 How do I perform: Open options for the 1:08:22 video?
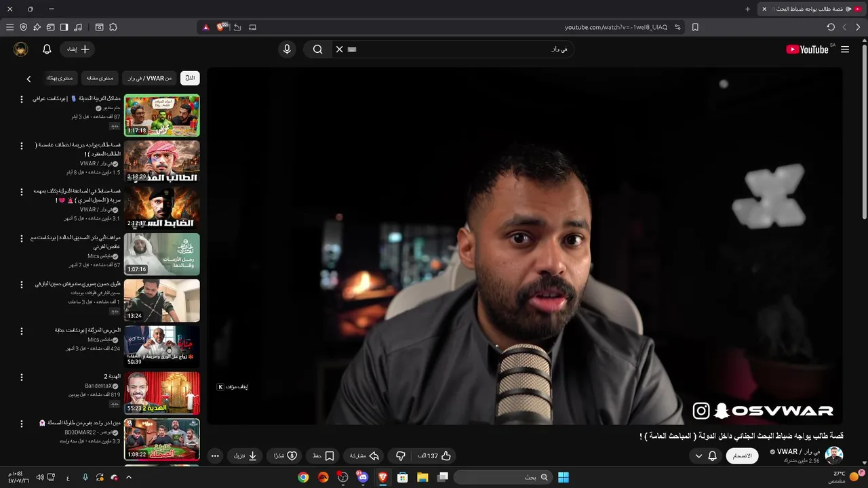click(21, 424)
